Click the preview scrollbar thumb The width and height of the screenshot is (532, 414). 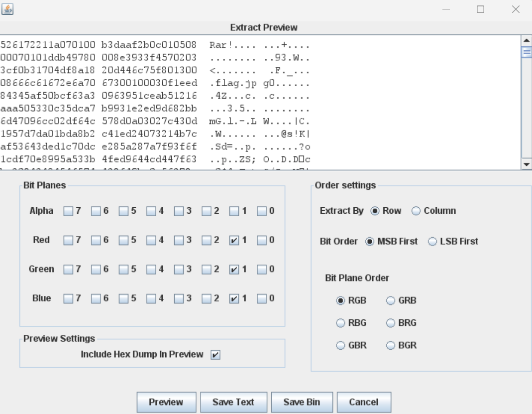coord(526,52)
